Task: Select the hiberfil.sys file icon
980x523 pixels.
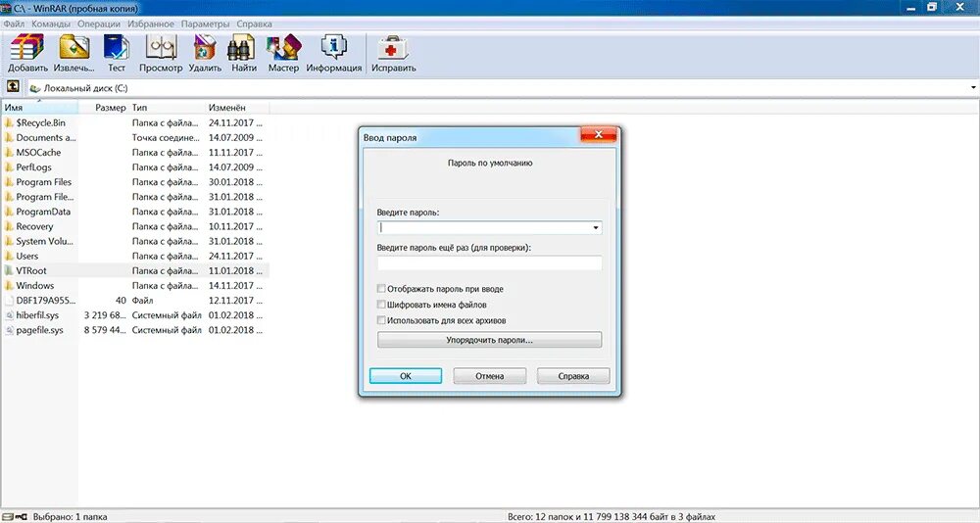Action: pyautogui.click(x=9, y=315)
